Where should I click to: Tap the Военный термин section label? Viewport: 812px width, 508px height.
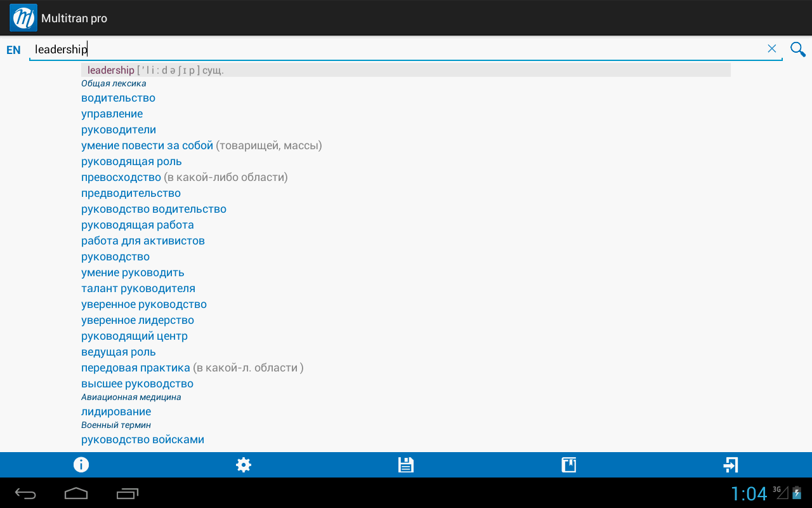pyautogui.click(x=115, y=425)
